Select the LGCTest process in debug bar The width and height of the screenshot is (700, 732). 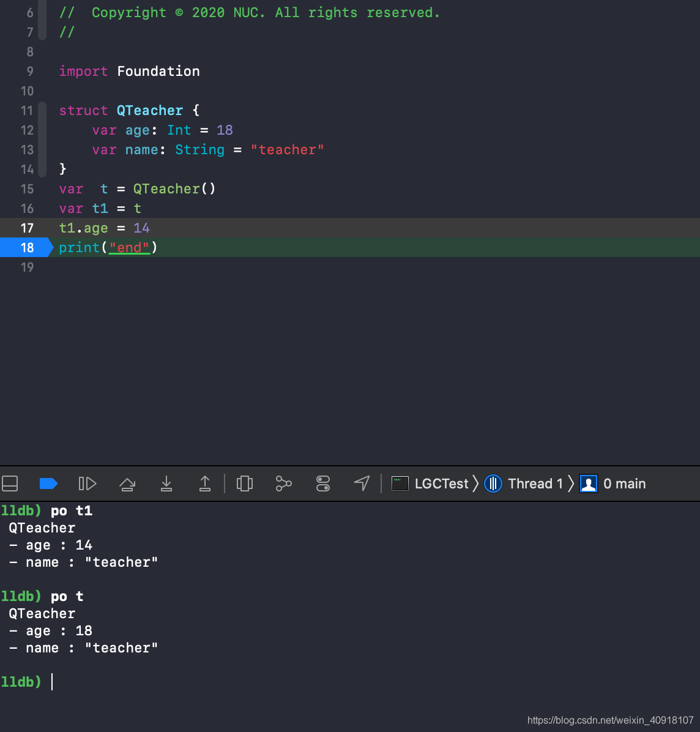[441, 484]
